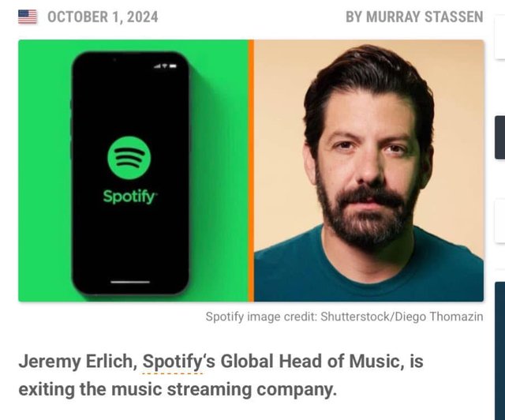Click the US flag icon beside the date

tap(28, 17)
